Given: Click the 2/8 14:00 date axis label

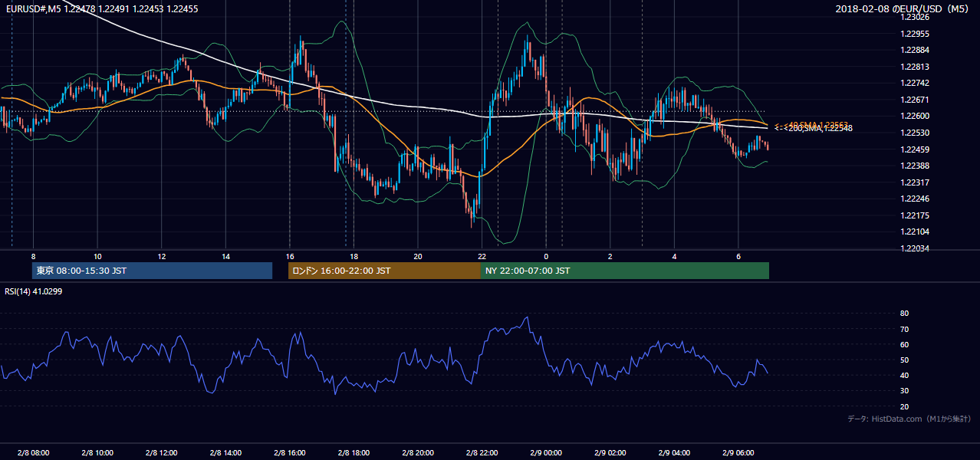Looking at the screenshot, I should click(x=225, y=452).
